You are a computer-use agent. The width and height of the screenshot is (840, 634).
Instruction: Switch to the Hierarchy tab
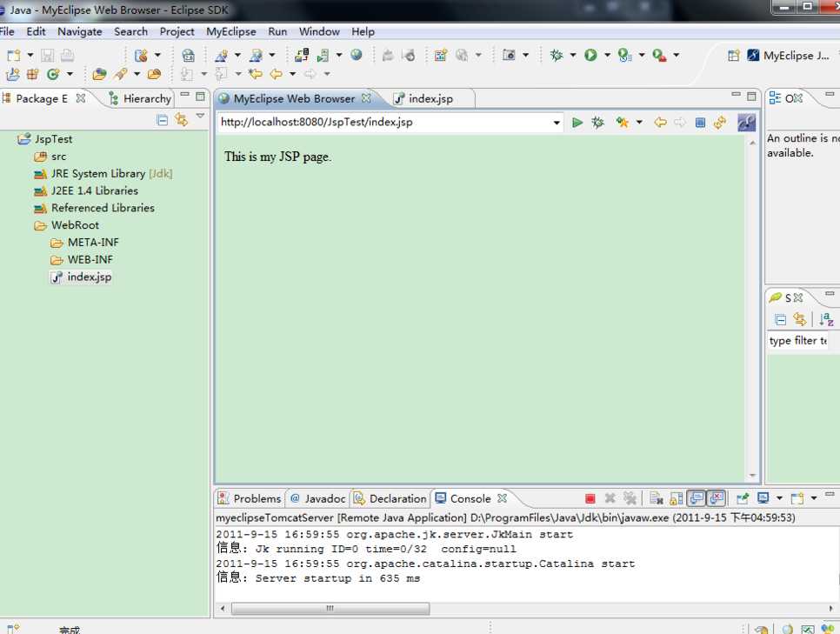coord(140,98)
